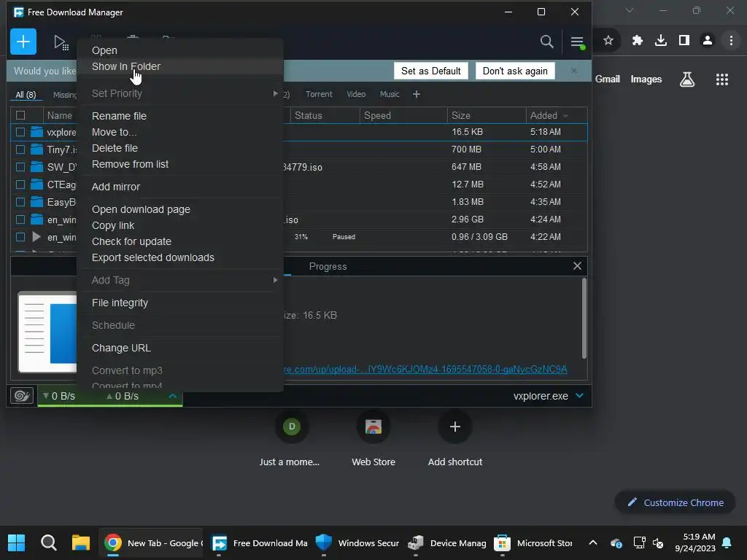
Task: Open Chrome three-dot menu
Action: [x=731, y=41]
